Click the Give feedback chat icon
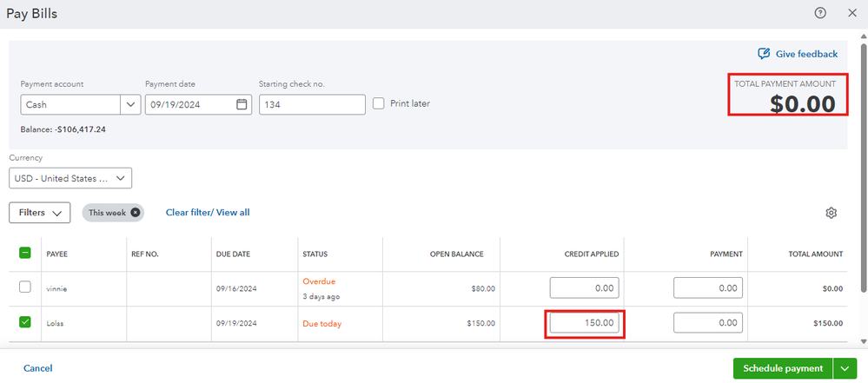This screenshot has width=868, height=383. (765, 54)
